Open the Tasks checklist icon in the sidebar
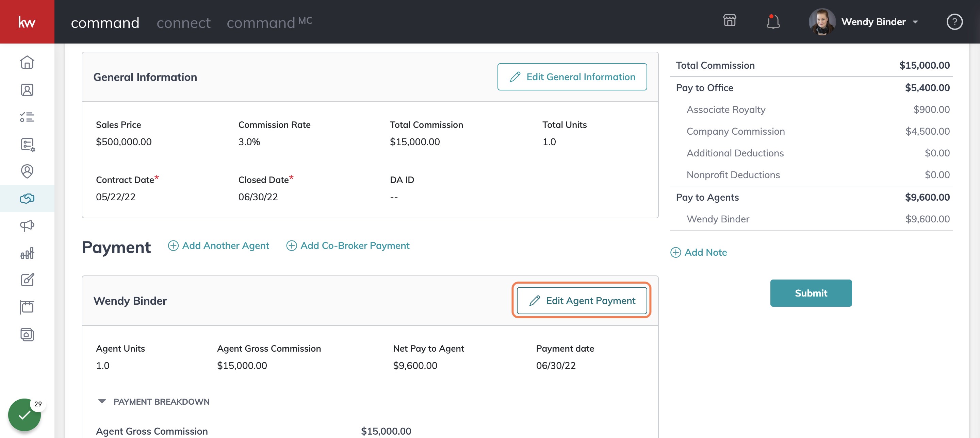This screenshot has height=438, width=980. [x=27, y=117]
